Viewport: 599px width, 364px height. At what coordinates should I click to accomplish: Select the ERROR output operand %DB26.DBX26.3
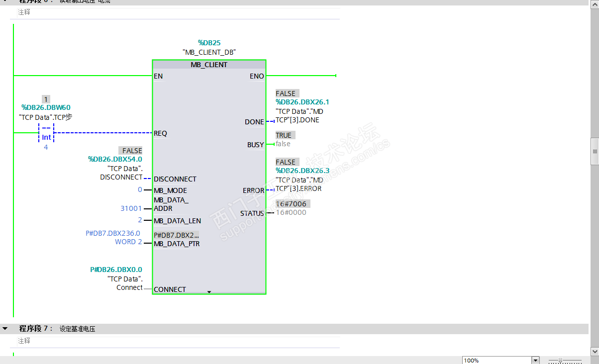[302, 171]
